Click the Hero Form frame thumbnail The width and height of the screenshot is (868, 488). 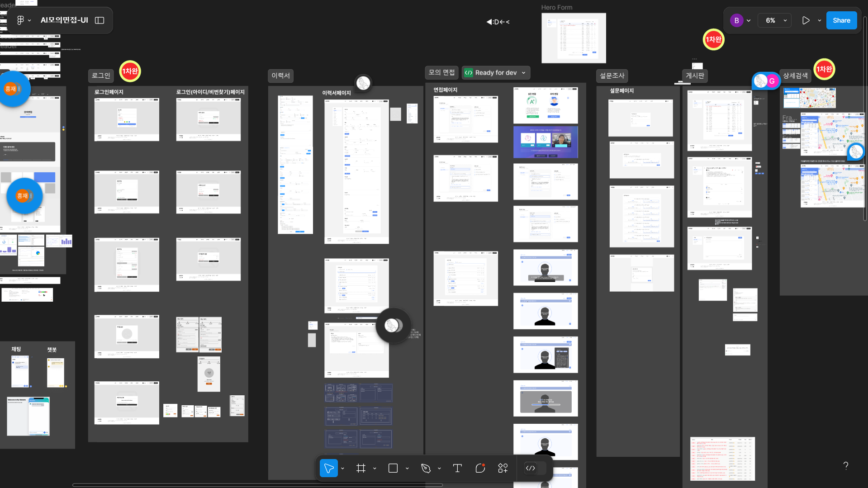(574, 38)
